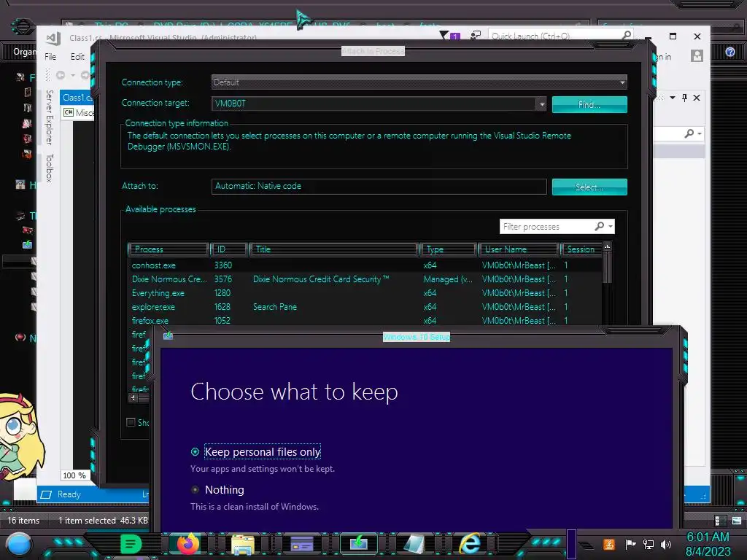Switch to the Class1.cs tab
The width and height of the screenshot is (747, 560).
pyautogui.click(x=77, y=98)
